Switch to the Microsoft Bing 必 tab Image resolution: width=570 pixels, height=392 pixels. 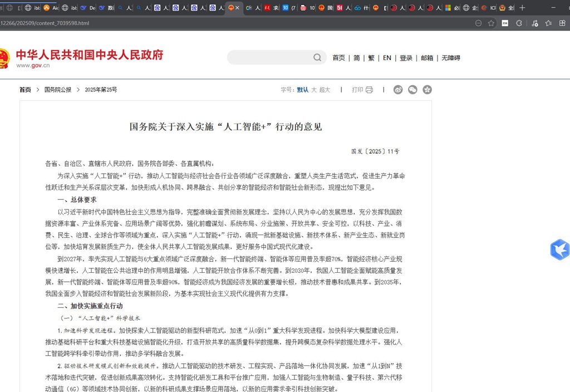453,8
